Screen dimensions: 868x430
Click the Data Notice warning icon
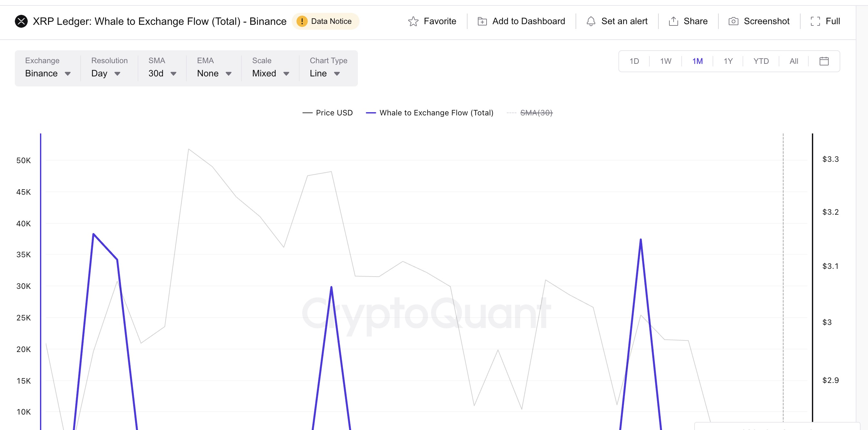pos(302,21)
